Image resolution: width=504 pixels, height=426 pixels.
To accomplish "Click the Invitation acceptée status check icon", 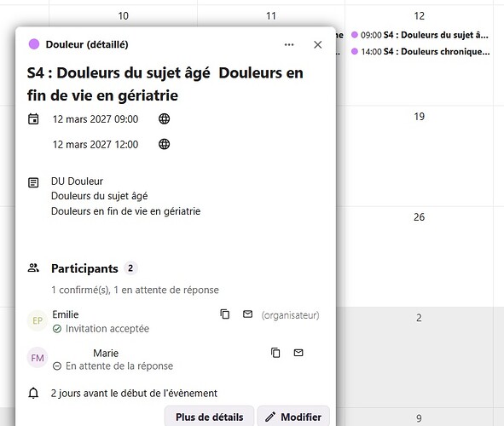I will 57,329.
